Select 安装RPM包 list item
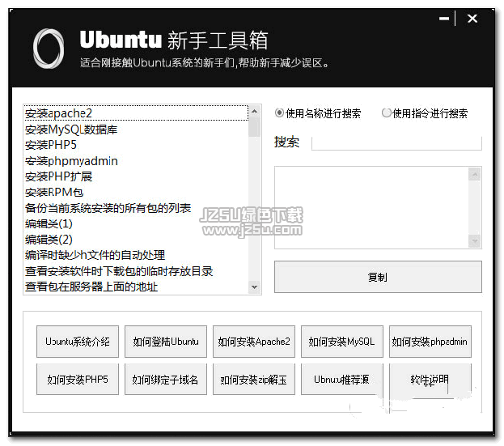 pyautogui.click(x=136, y=193)
